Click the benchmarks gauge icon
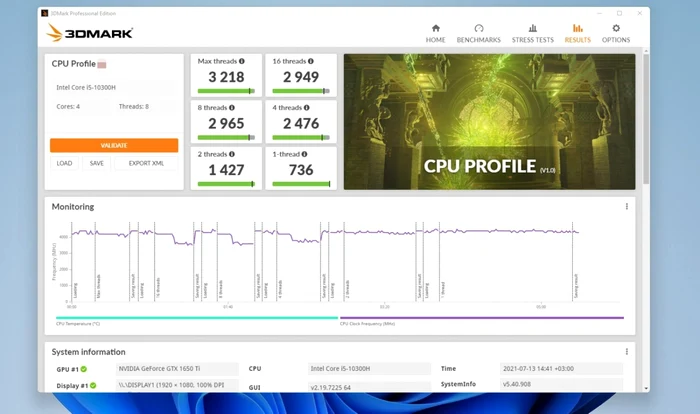 click(479, 28)
